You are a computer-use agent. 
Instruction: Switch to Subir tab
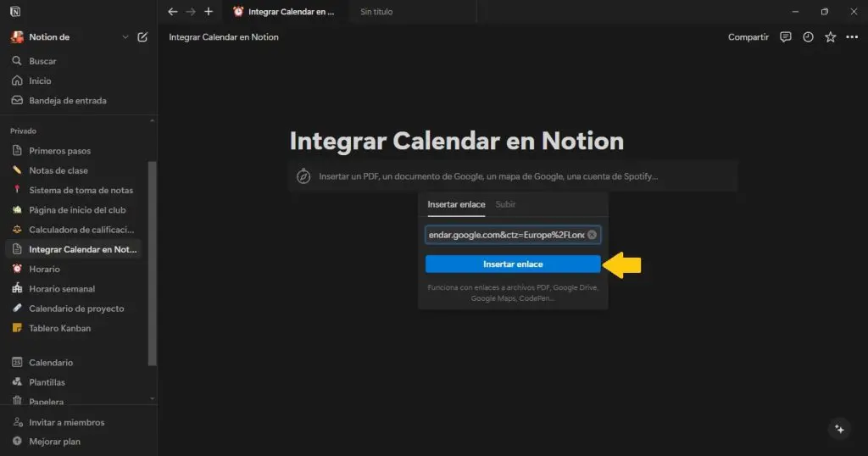click(x=505, y=205)
